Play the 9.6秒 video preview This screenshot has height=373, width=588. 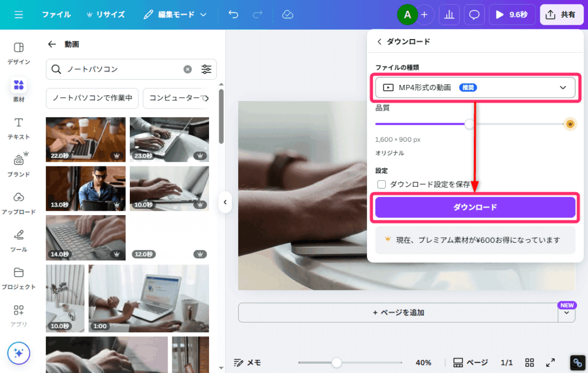512,14
